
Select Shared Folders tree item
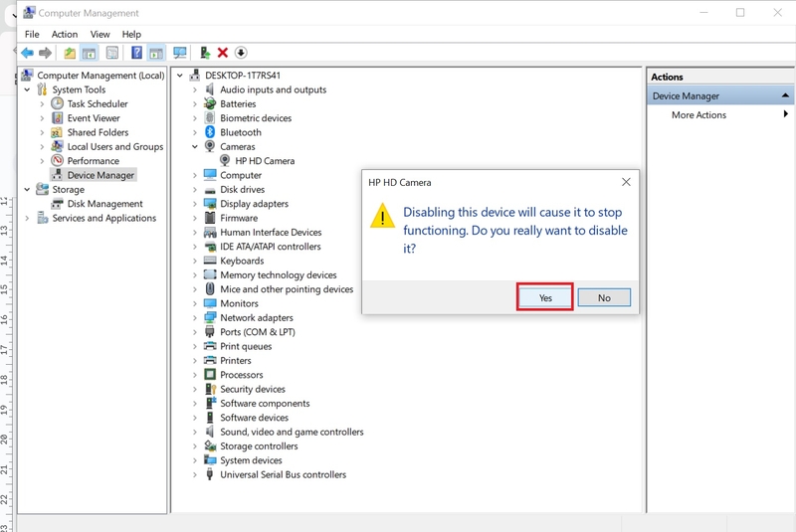coord(98,132)
